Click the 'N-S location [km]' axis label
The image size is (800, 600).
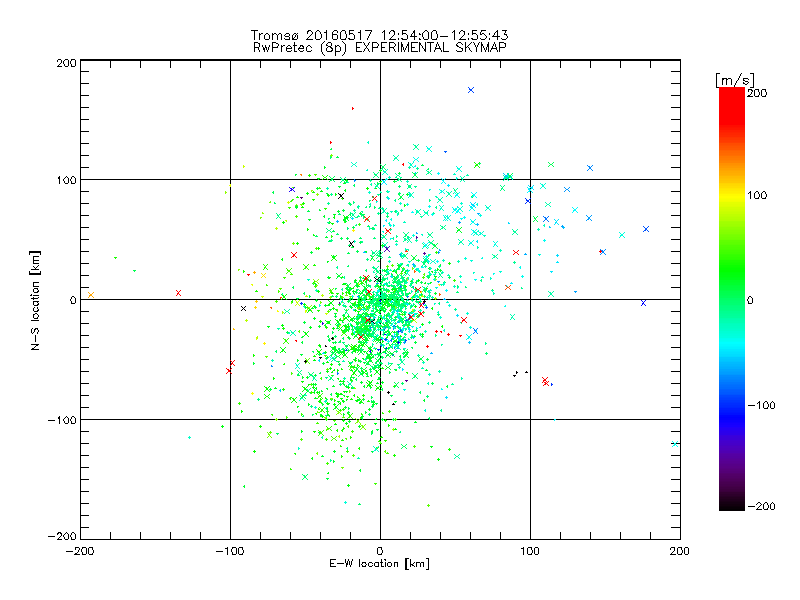click(35, 300)
